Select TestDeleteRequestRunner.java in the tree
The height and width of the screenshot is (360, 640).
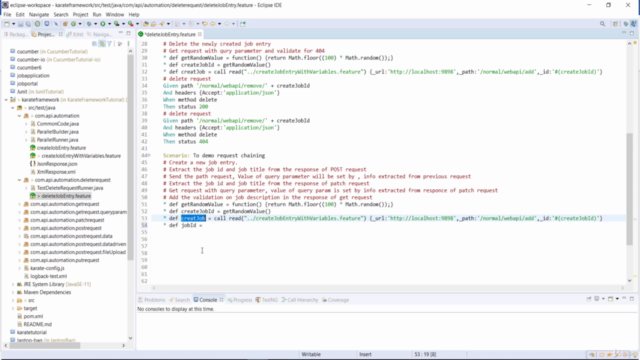(x=70, y=188)
